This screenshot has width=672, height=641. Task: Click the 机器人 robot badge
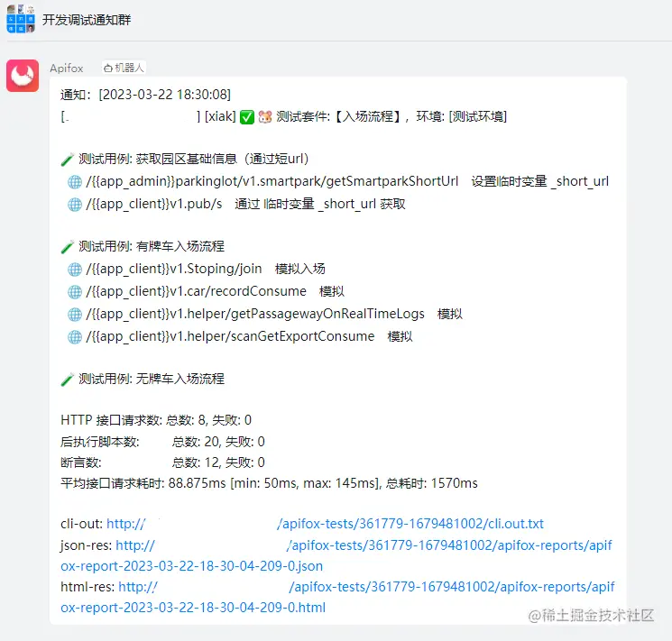[124, 68]
